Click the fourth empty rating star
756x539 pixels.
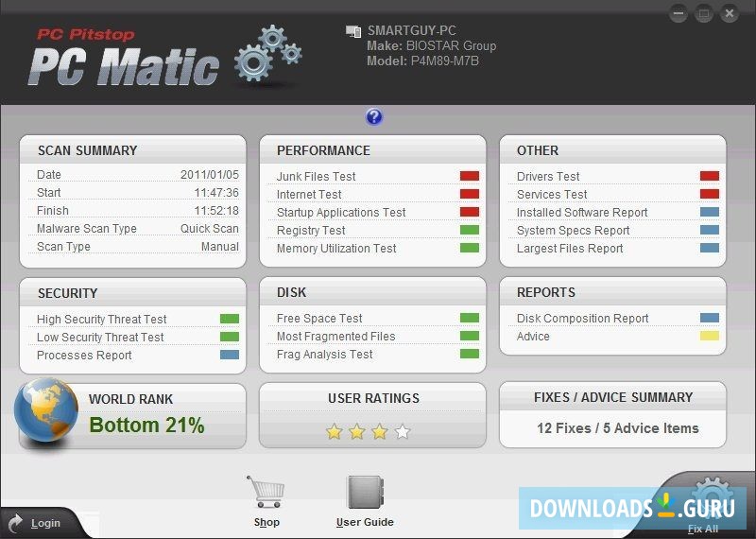[x=403, y=431]
